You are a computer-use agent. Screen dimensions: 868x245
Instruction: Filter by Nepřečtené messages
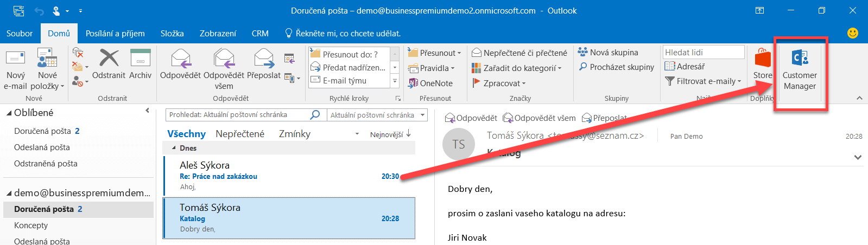[x=240, y=134]
